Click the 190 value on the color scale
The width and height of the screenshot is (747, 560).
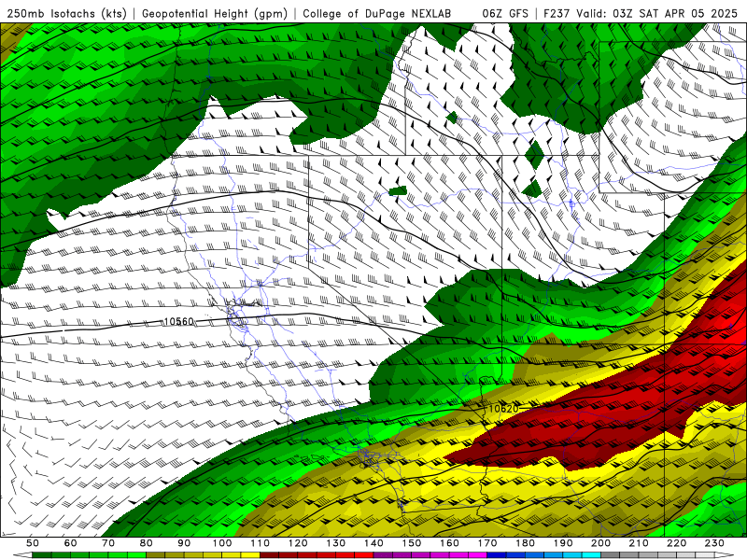(563, 543)
